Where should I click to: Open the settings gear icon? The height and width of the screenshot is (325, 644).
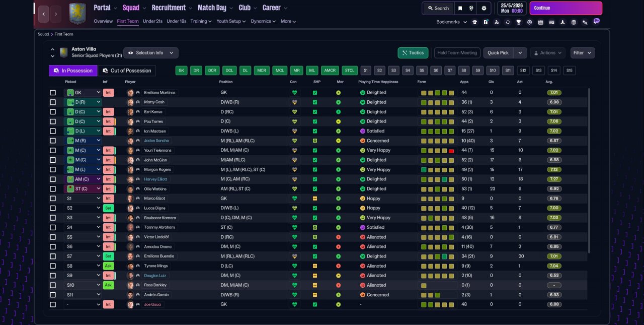click(484, 8)
